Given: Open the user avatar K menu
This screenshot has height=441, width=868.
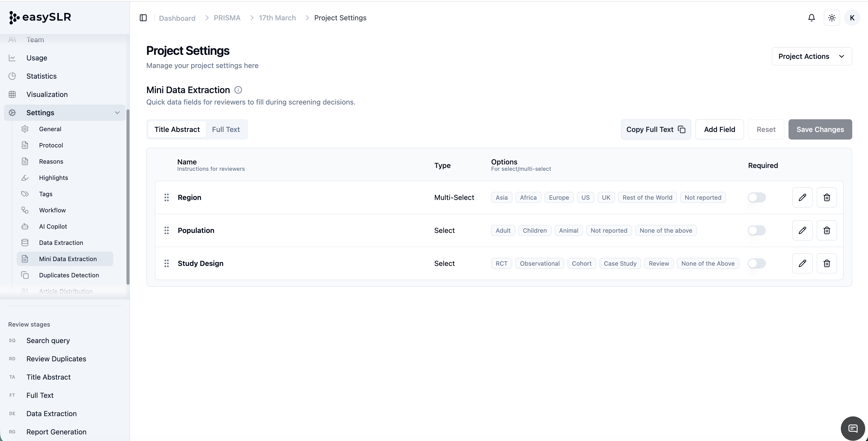Looking at the screenshot, I should [x=852, y=18].
